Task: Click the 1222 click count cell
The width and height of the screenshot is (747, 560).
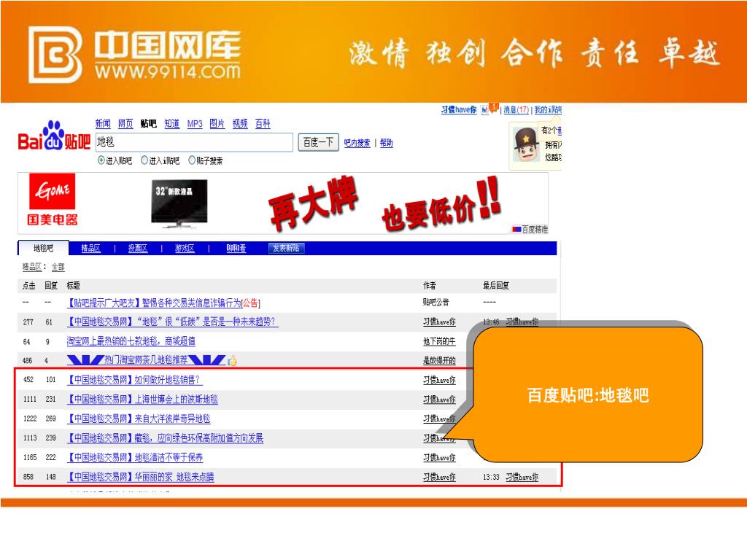Action: (x=30, y=419)
